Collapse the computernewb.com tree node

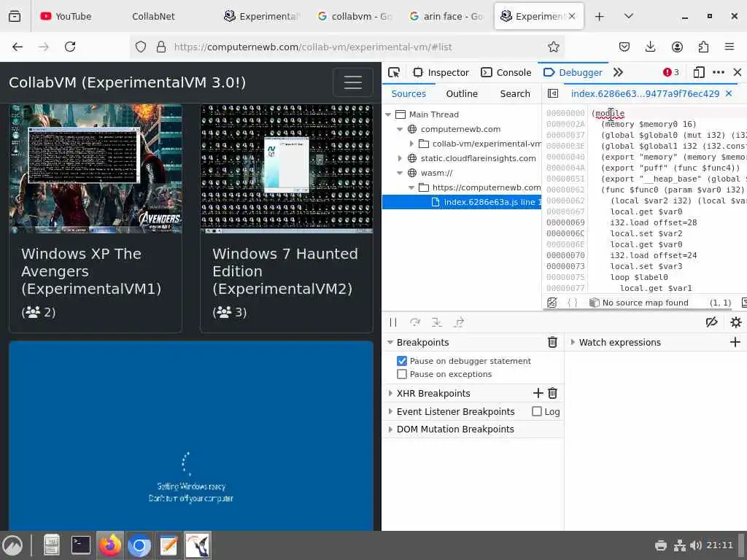pos(400,129)
